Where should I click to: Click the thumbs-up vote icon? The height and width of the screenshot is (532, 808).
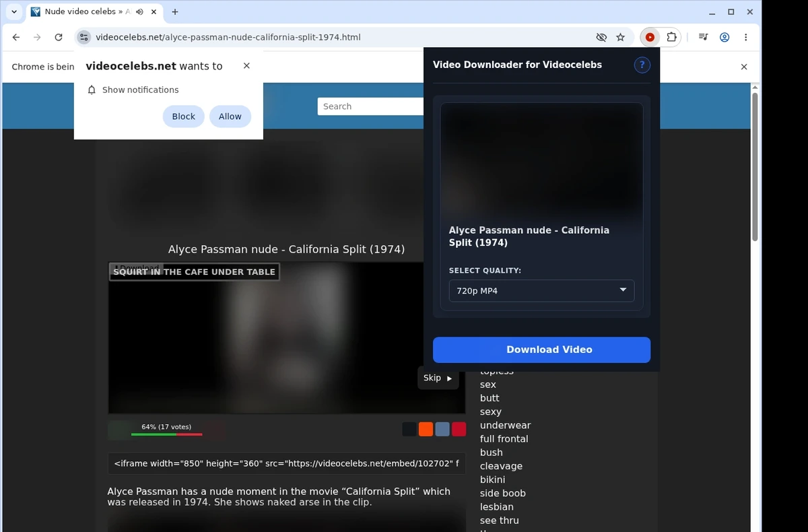click(119, 430)
